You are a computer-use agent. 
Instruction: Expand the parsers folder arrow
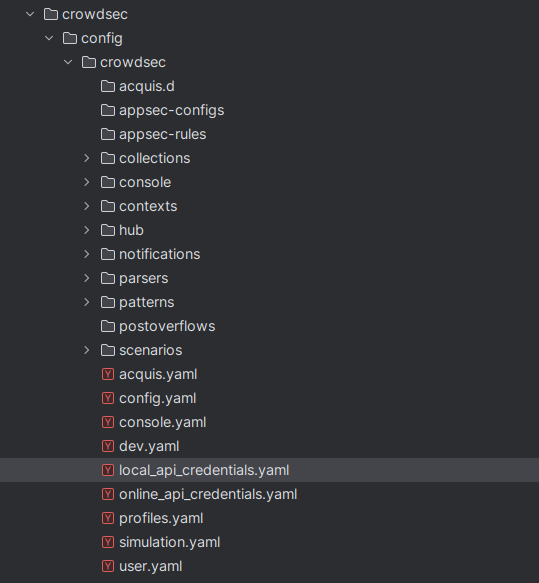tap(87, 278)
